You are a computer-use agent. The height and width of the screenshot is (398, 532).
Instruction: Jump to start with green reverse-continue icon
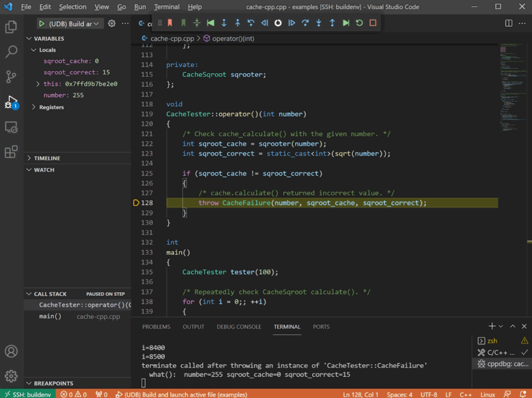[x=210, y=22]
